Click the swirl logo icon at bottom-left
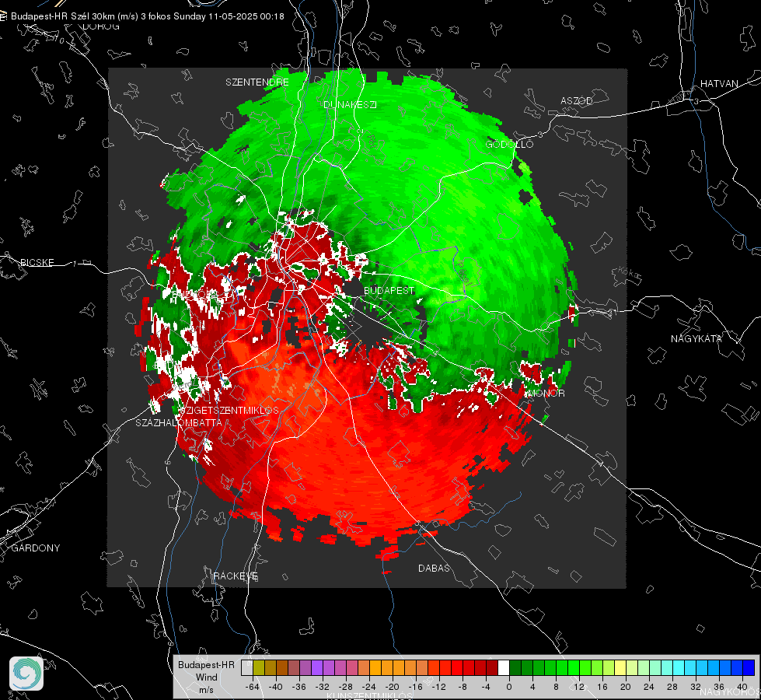 pyautogui.click(x=26, y=674)
